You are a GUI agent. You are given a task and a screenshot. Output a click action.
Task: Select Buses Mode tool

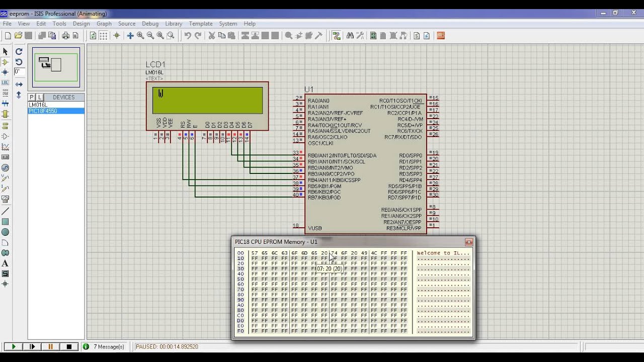coord(5,104)
